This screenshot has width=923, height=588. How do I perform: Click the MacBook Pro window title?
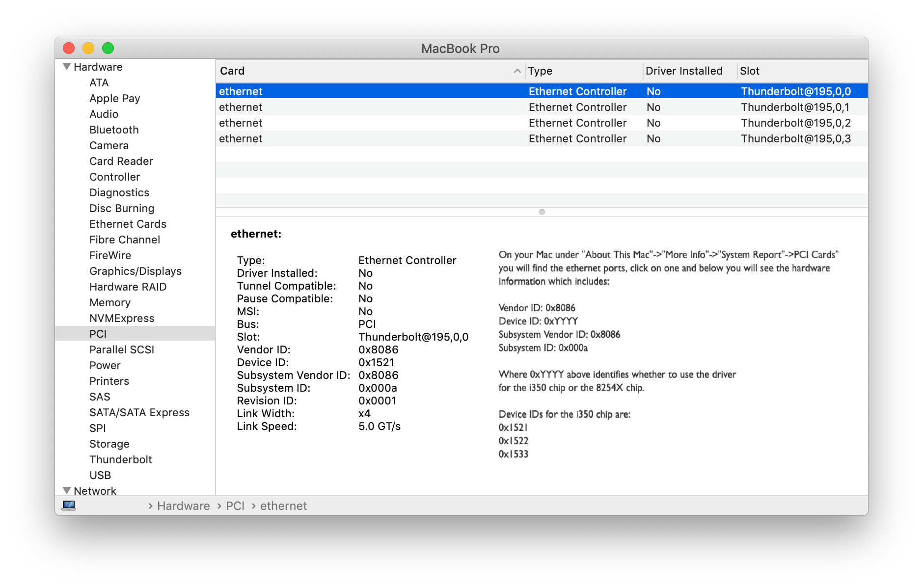pyautogui.click(x=461, y=49)
